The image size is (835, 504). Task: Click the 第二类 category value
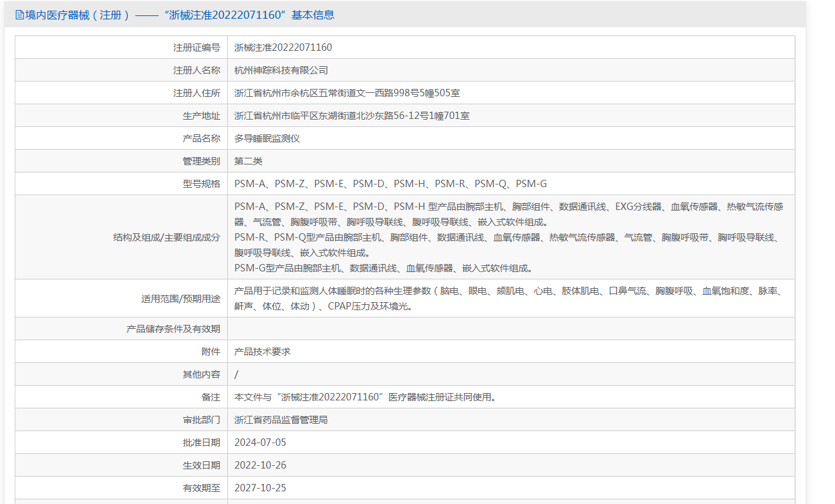tap(249, 161)
